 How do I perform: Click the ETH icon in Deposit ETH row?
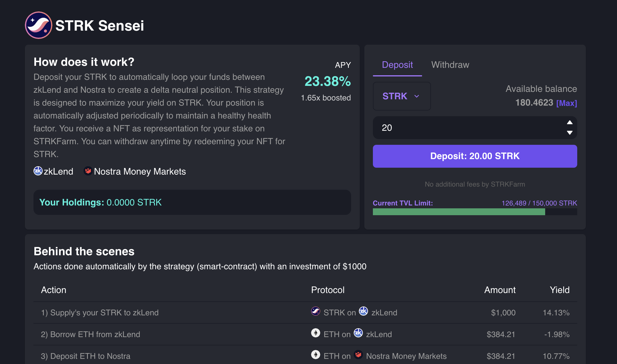[x=316, y=355]
